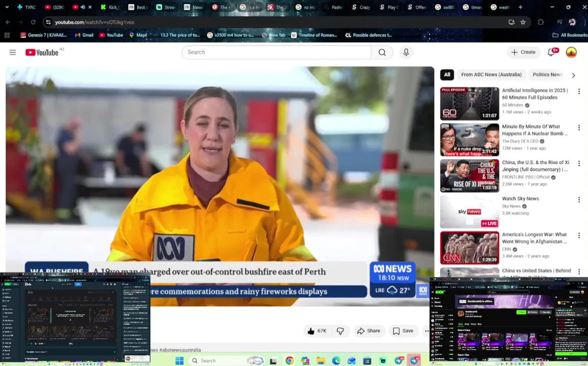
Task: Click the Chrome address bar URL
Action: (95, 22)
